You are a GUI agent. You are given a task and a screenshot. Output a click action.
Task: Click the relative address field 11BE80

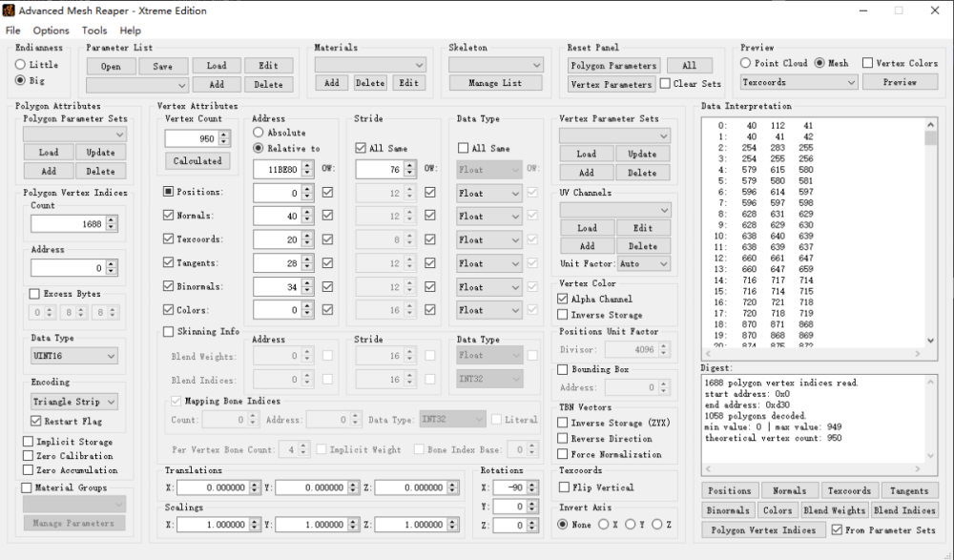pyautogui.click(x=278, y=170)
